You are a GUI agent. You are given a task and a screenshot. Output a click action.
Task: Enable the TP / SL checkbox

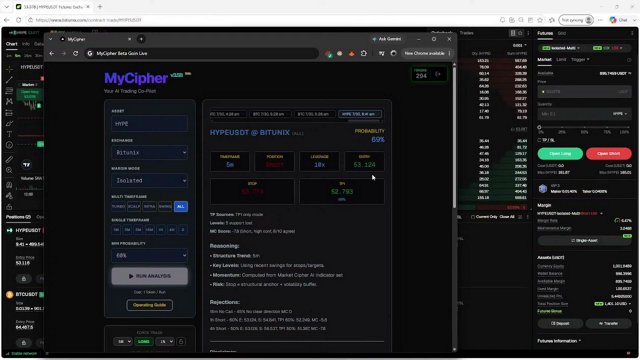point(539,140)
